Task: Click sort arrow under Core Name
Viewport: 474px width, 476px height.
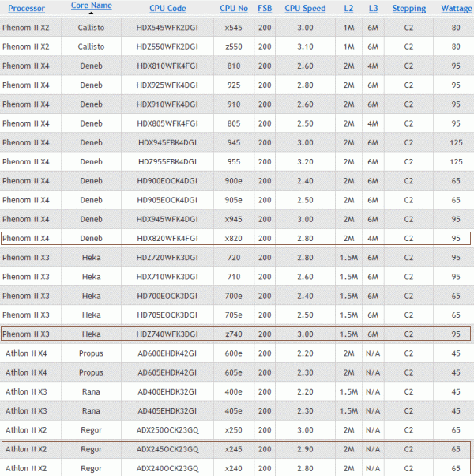Action: click(91, 13)
